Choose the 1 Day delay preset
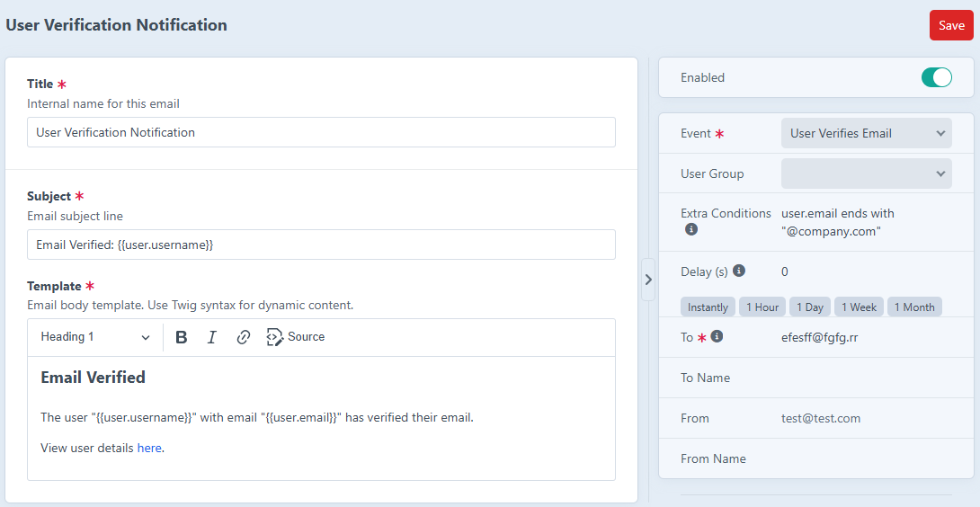 click(x=809, y=307)
